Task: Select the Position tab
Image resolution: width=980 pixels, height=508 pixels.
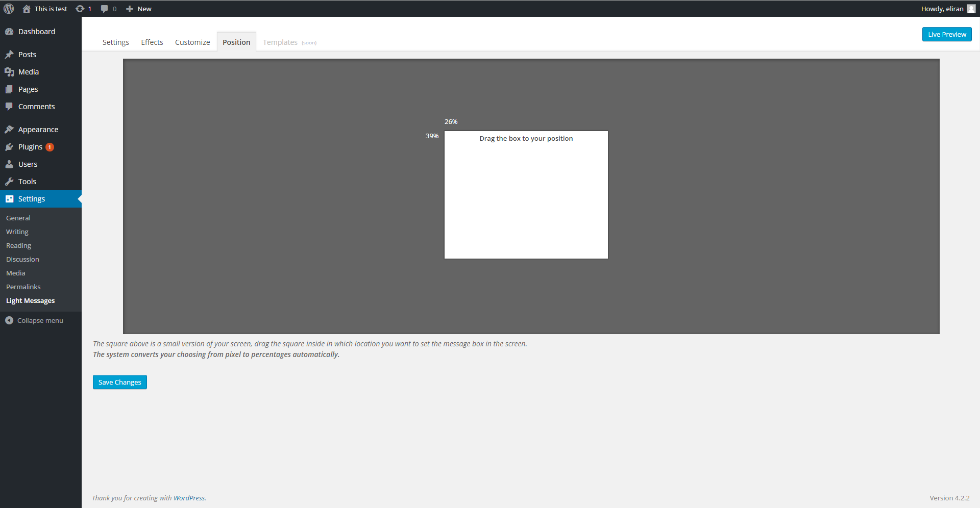Action: click(x=236, y=42)
